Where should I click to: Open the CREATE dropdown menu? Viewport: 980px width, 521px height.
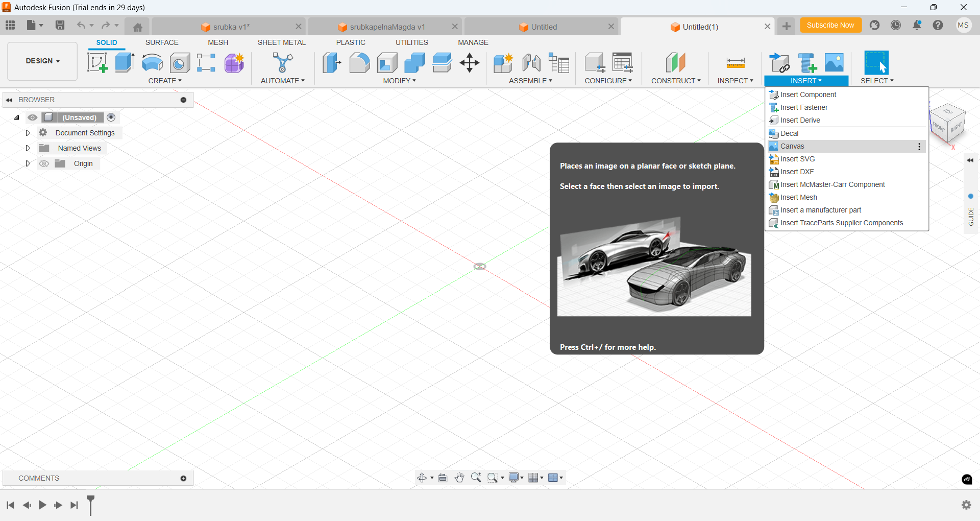[x=165, y=81]
